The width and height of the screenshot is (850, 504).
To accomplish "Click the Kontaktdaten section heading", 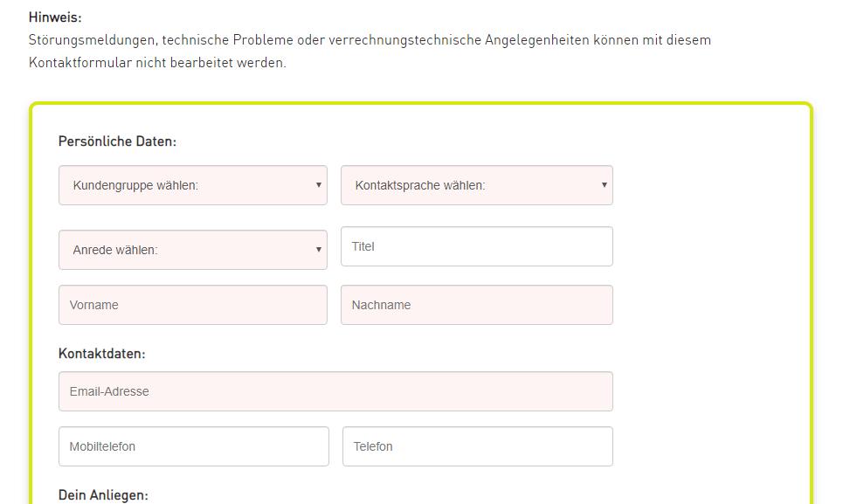I will pyautogui.click(x=102, y=354).
